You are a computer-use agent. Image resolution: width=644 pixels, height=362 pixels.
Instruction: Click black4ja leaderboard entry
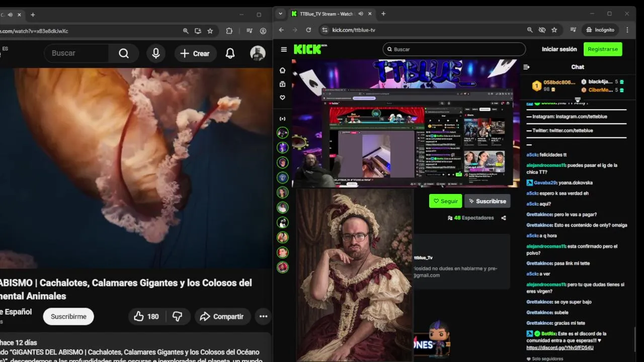(x=602, y=82)
